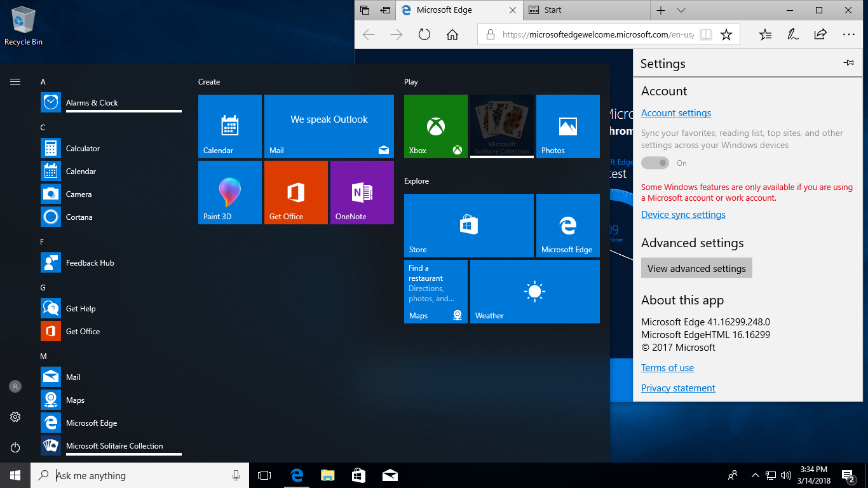Screen dimensions: 868x488
Task: Refresh the page in Edge
Action: pos(424,35)
